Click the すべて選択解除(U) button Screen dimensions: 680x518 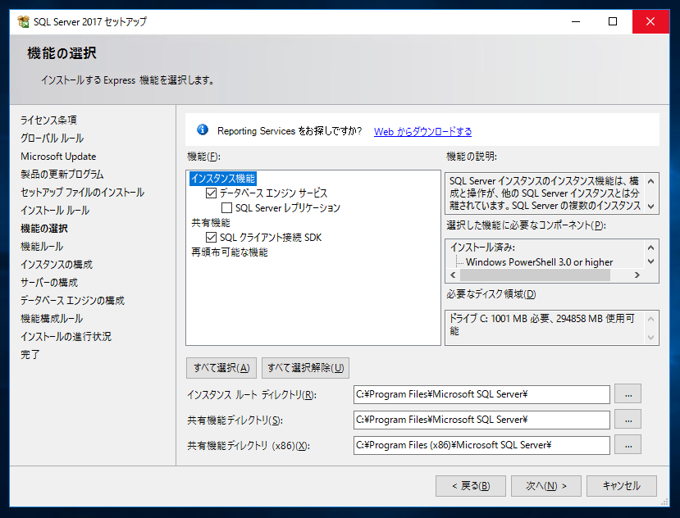[305, 368]
